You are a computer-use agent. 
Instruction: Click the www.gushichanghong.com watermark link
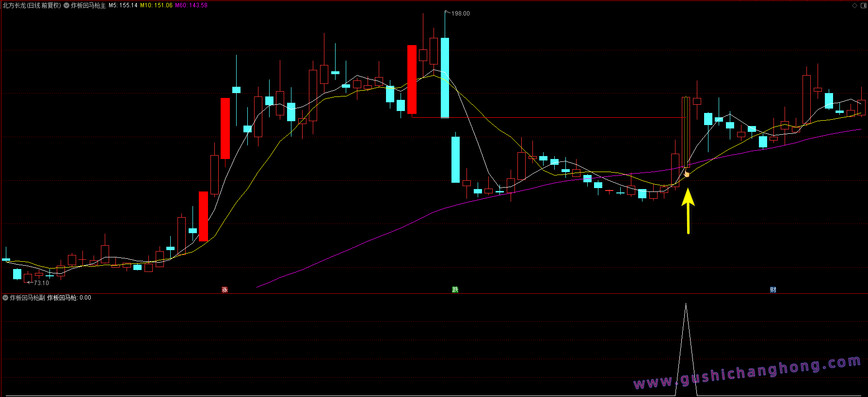(x=747, y=373)
